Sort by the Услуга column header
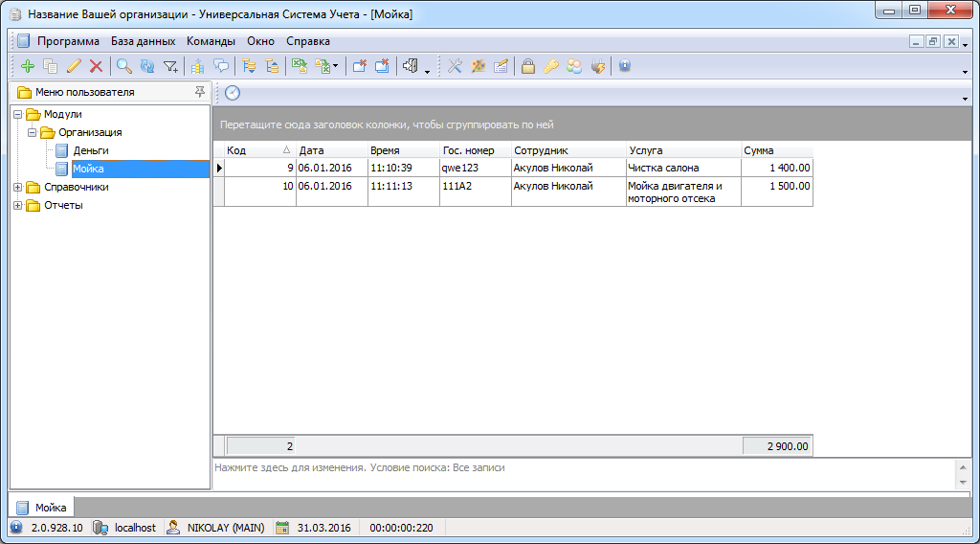Viewport: 980px width, 544px height. 683,150
